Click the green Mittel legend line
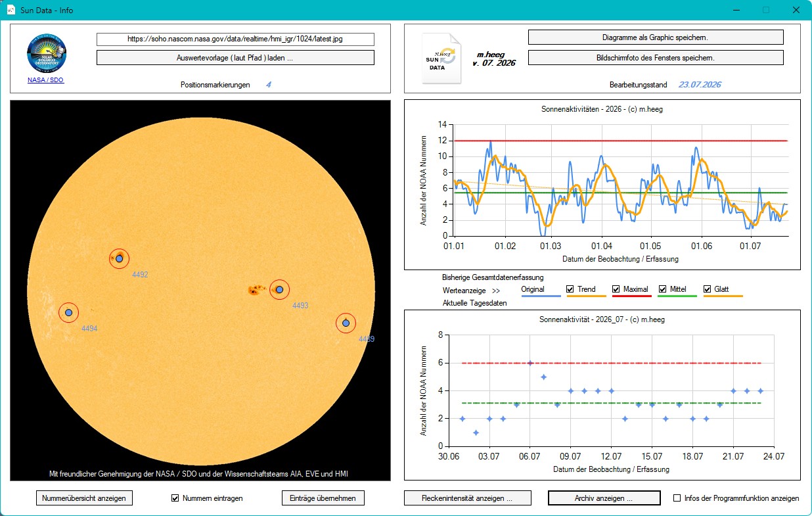812x516 pixels. click(677, 296)
